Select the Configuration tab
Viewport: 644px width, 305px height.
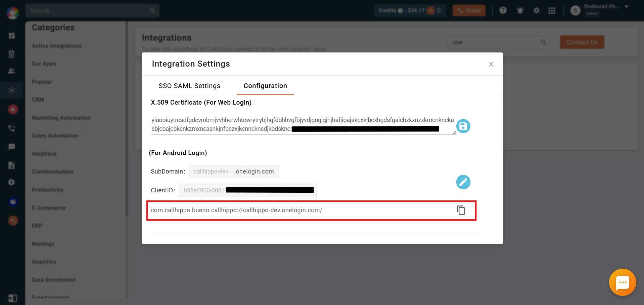[x=265, y=86]
